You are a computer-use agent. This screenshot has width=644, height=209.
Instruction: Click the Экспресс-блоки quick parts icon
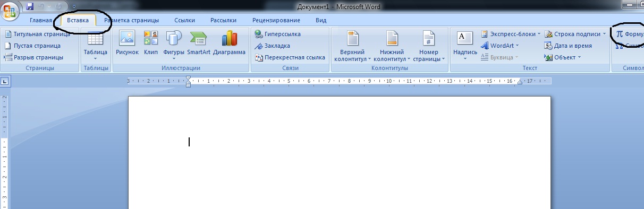485,34
